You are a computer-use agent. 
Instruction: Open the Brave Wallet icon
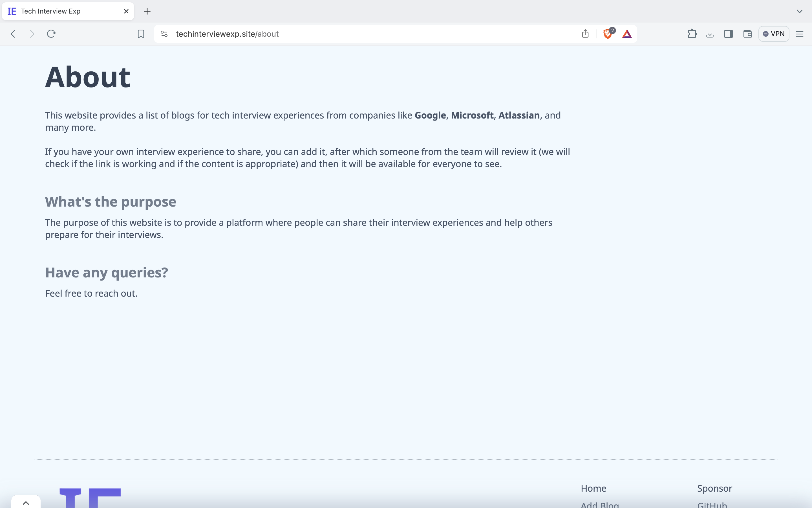click(748, 34)
